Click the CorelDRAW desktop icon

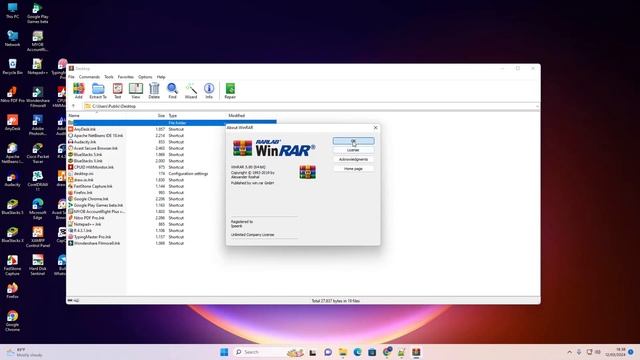click(38, 181)
